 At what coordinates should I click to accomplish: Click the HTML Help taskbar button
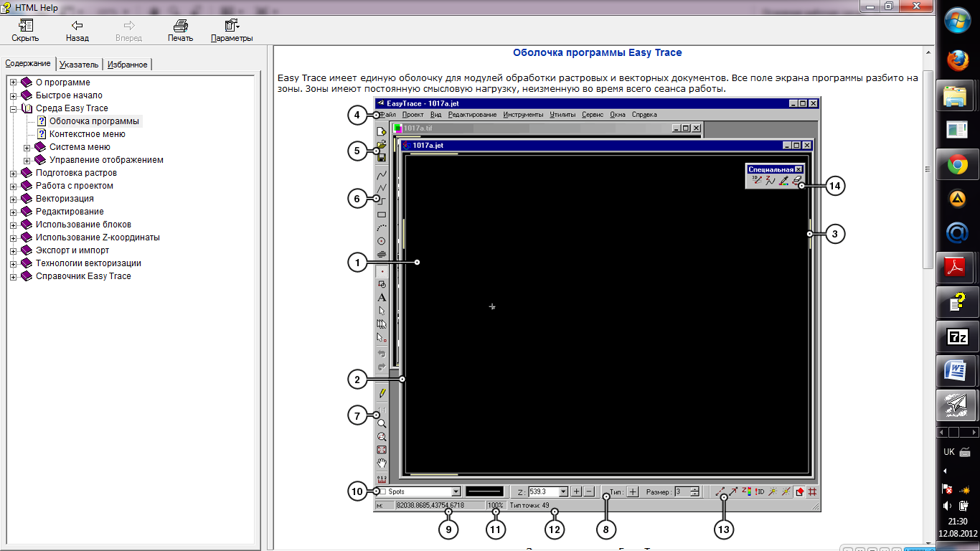[x=958, y=303]
